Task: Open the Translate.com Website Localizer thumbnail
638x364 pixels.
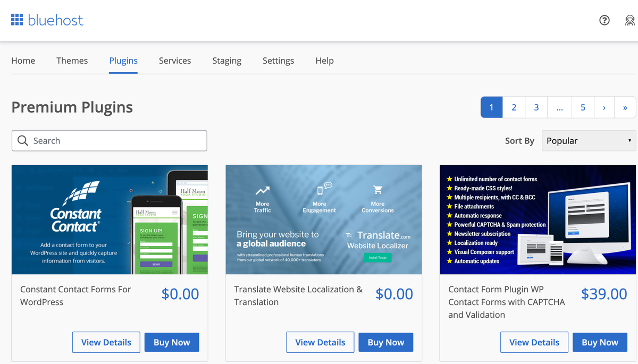Action: [x=324, y=219]
